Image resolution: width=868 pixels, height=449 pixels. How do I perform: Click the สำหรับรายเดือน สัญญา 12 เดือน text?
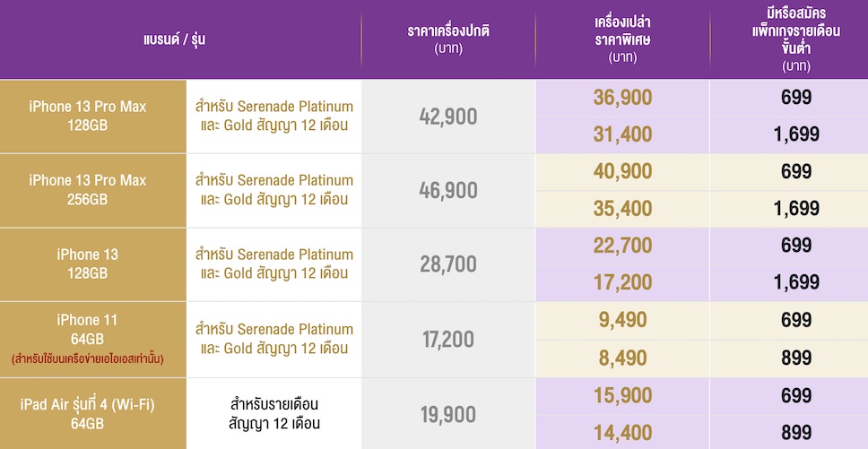point(274,413)
